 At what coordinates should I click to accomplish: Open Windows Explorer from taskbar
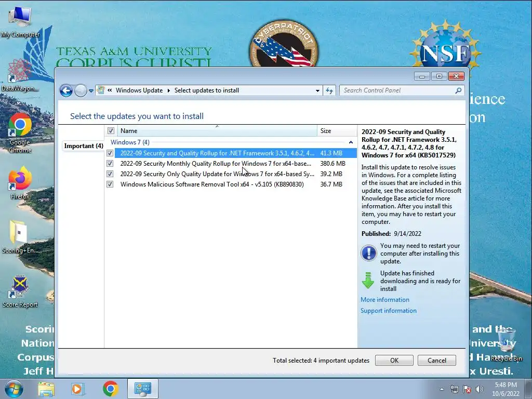46,389
